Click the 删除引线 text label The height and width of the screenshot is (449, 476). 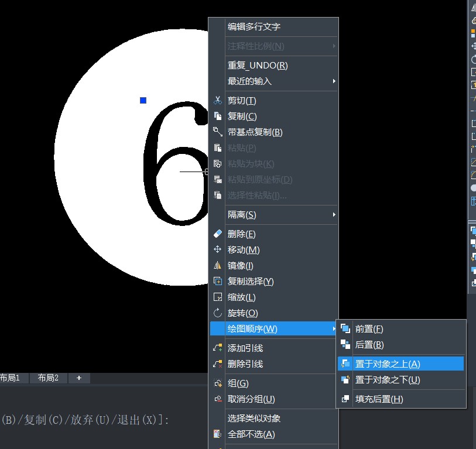tap(245, 364)
